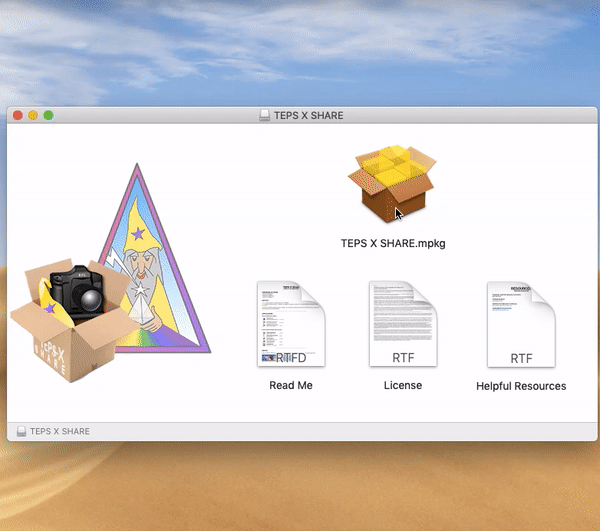Select the Read Me file name label

coord(291,385)
